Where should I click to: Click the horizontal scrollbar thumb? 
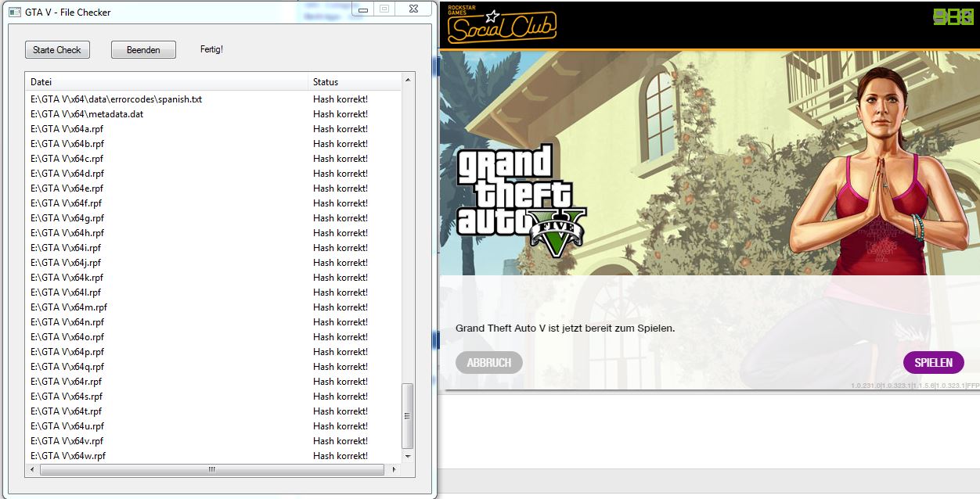click(212, 469)
